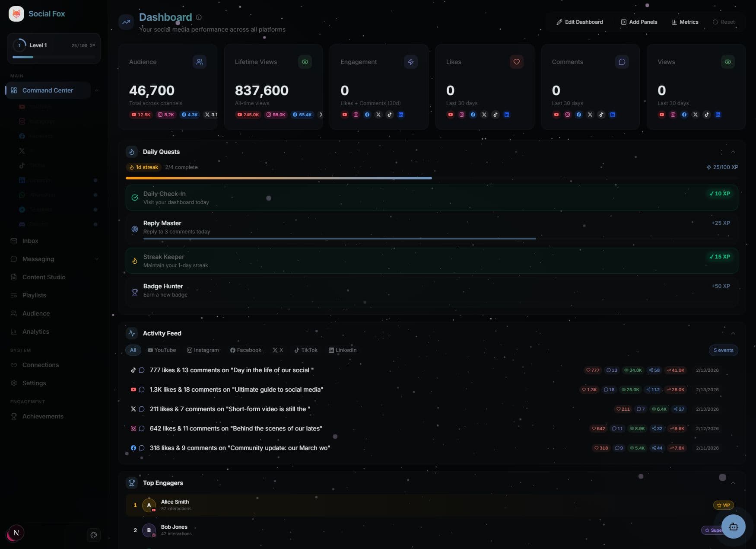Click the Instagram icon in Views card
This screenshot has width=756, height=549.
point(673,115)
